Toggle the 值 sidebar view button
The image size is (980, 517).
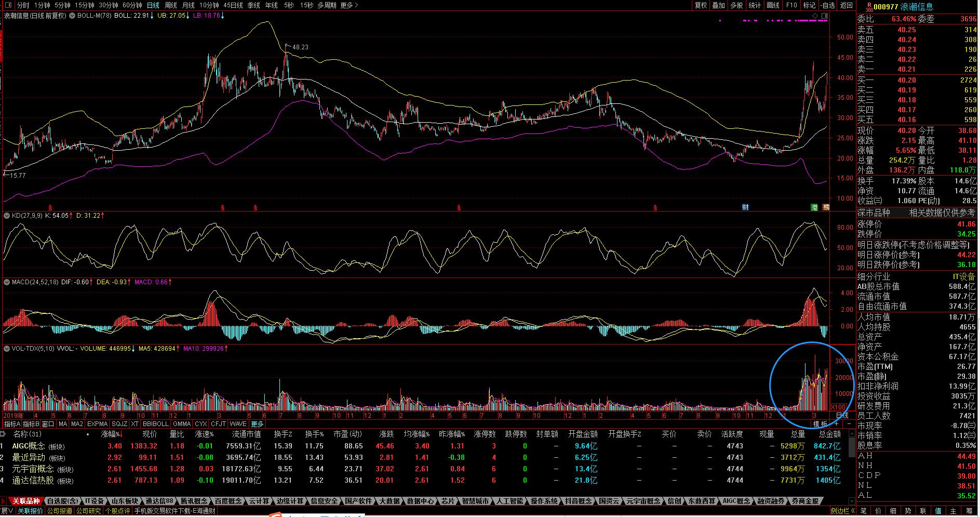(938, 511)
